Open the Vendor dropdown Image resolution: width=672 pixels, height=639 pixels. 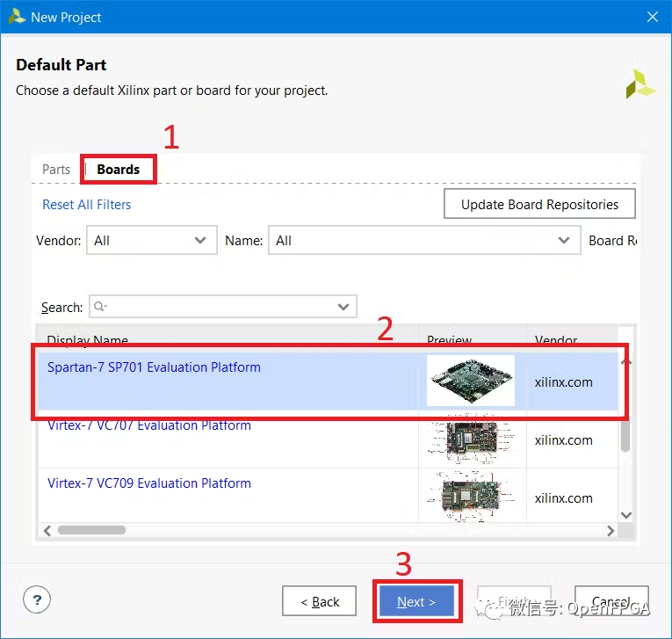(x=152, y=240)
